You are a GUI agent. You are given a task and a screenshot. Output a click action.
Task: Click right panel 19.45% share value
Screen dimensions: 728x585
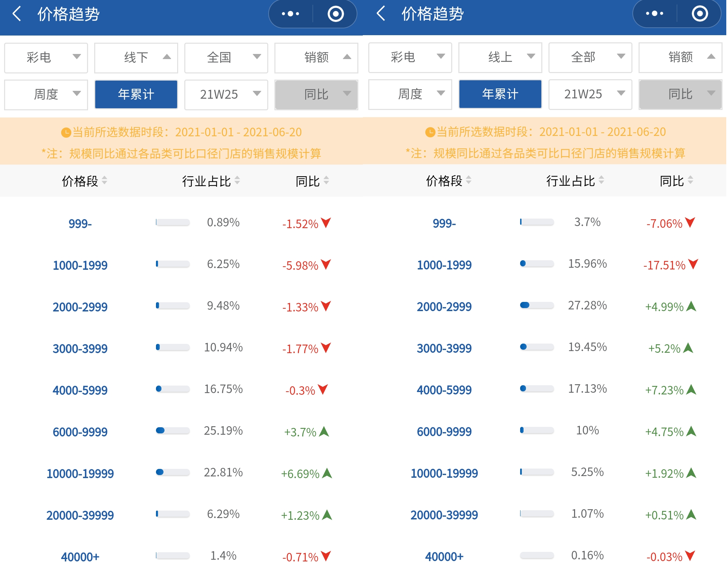click(587, 347)
